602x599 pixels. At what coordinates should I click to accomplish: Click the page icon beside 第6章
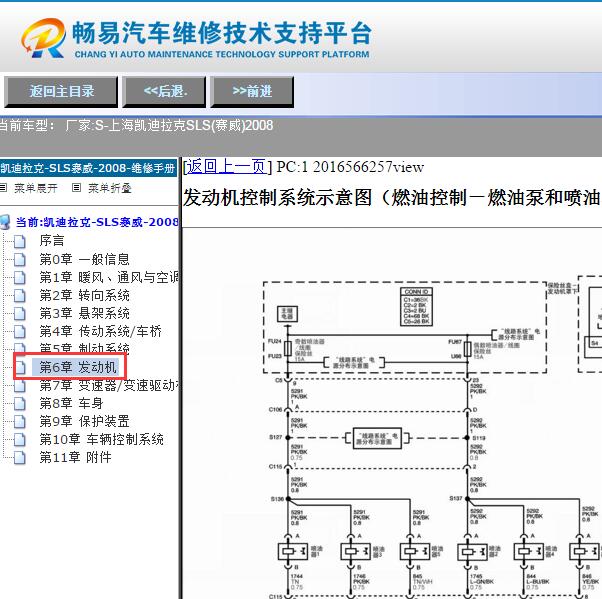(x=21, y=368)
